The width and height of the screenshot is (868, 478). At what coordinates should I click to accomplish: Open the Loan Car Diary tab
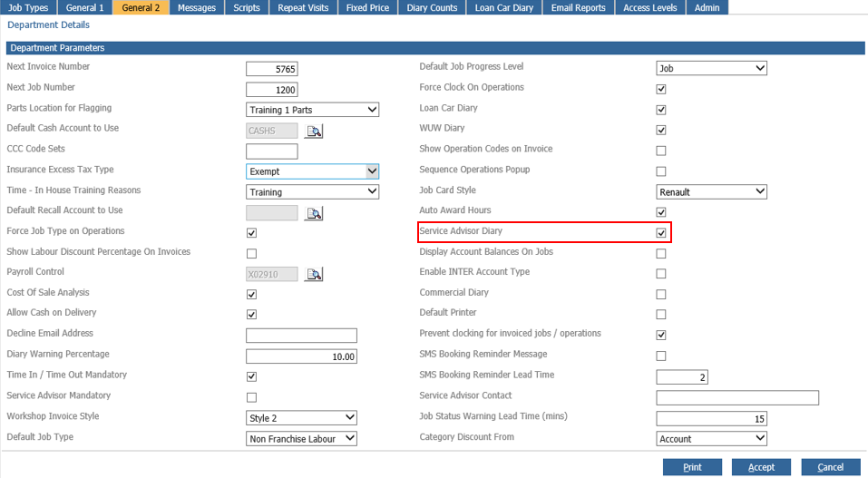coord(503,7)
